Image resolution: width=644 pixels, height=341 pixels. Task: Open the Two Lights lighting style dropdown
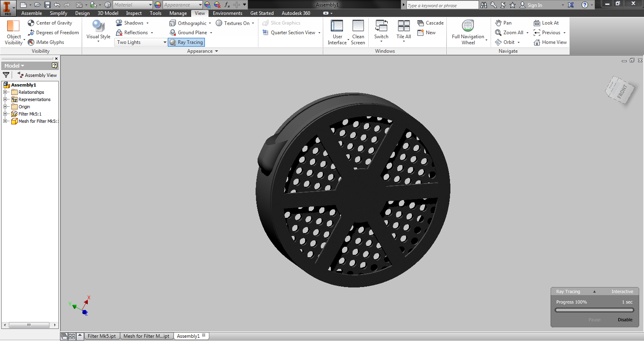pyautogui.click(x=141, y=42)
